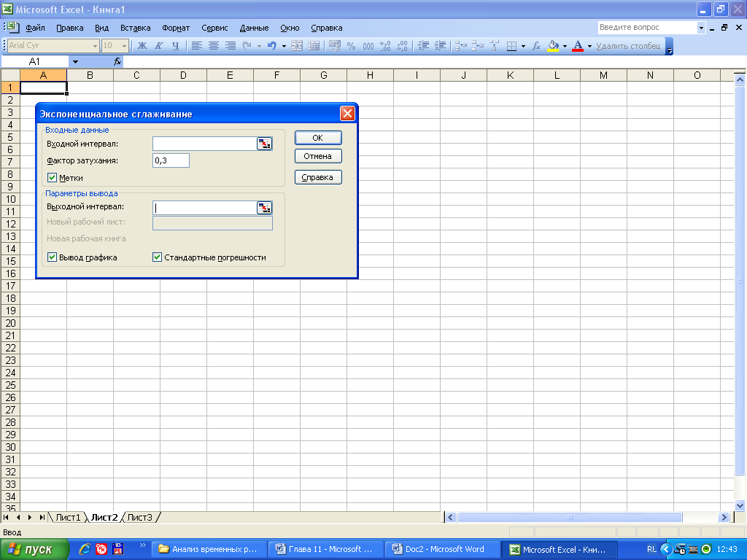Click the Borders icon

point(511,46)
